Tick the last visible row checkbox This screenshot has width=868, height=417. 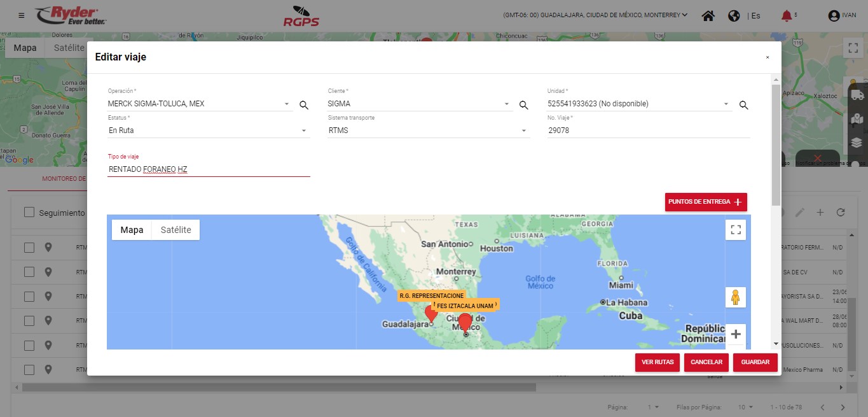click(x=29, y=369)
